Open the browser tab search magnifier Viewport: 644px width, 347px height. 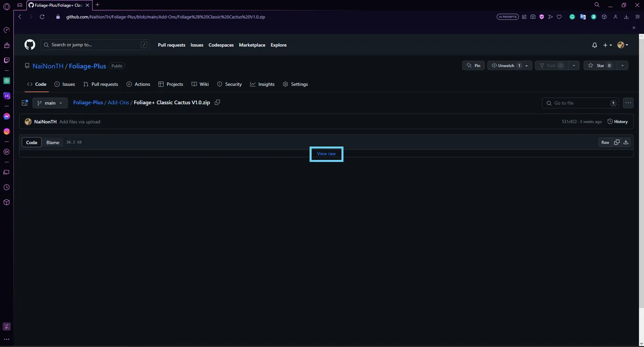(x=597, y=5)
